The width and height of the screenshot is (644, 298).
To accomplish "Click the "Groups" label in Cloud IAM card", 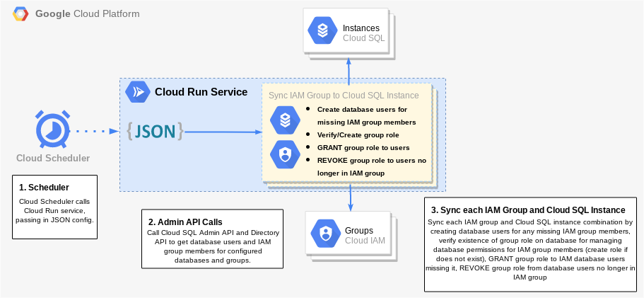I will (x=359, y=231).
